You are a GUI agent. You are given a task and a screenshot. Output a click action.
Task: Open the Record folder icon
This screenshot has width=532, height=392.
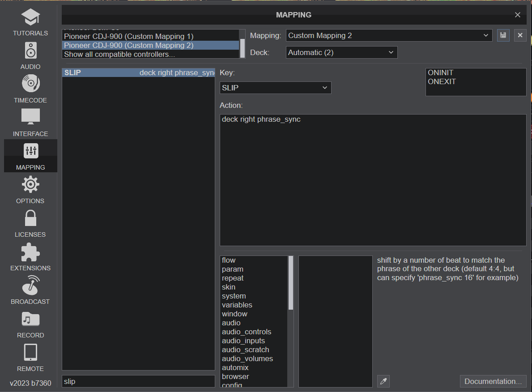pos(30,319)
